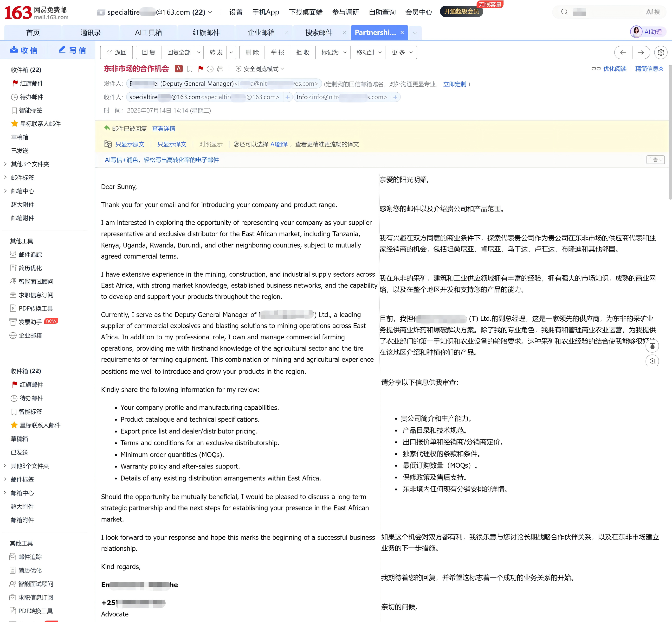This screenshot has height=622, width=672.
Task: Jump to top with the up-arrow button
Action: (653, 346)
